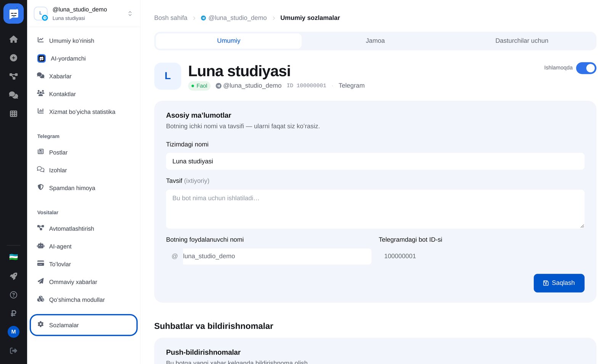Viewport: 610px width, 364px height.
Task: Switch to Dasturchilar uchun tab
Action: pos(522,41)
